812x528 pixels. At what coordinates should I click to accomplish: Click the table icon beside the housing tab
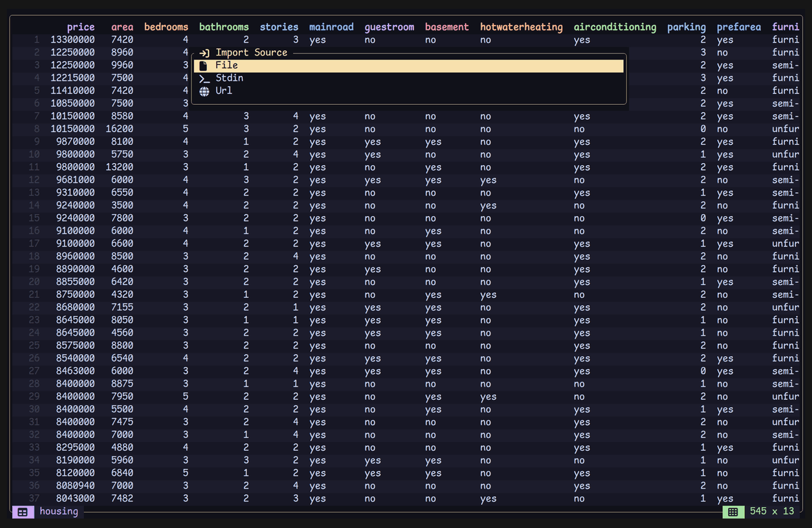click(22, 512)
